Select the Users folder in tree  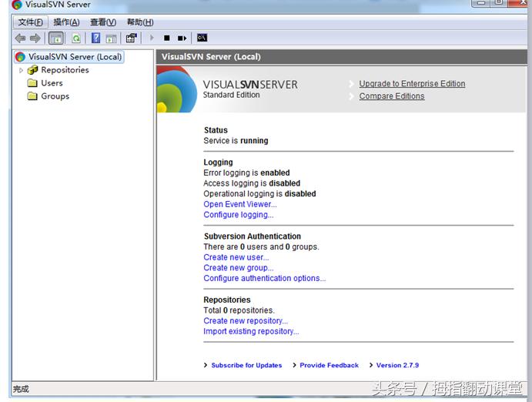pos(52,83)
